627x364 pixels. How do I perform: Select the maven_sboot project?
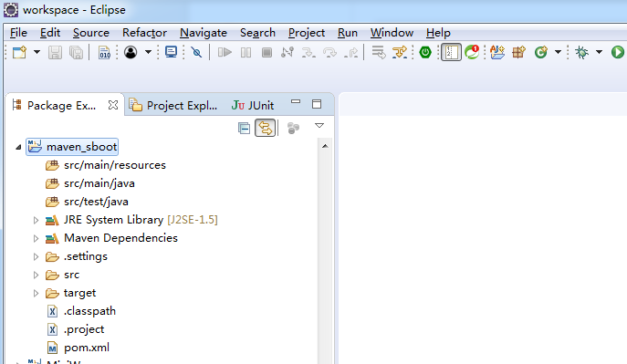coord(72,147)
